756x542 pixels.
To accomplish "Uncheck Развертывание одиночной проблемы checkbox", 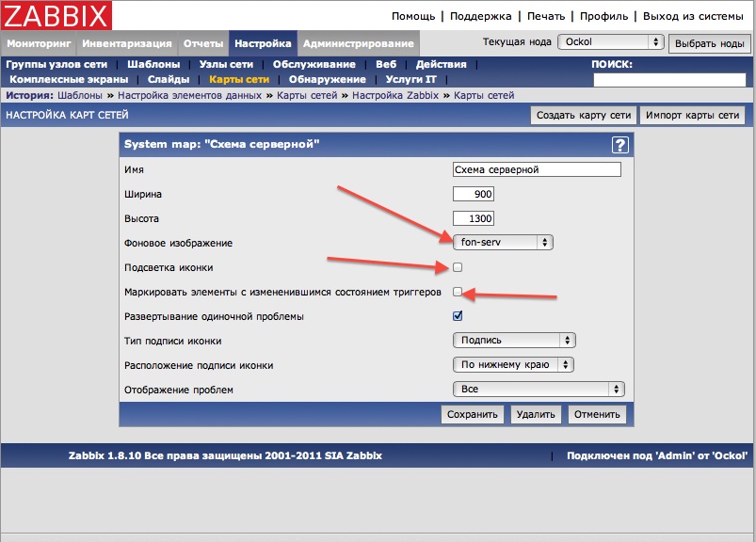I will pos(458,316).
